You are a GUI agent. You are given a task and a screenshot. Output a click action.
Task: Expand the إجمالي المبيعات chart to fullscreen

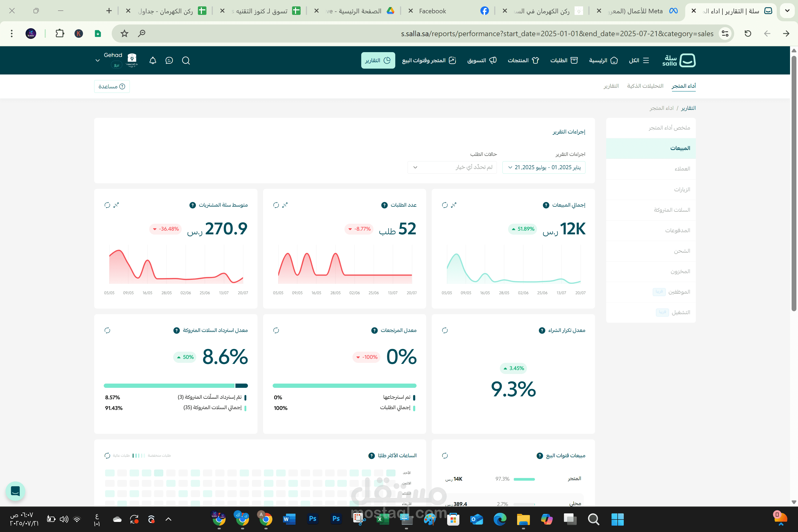[x=454, y=205]
